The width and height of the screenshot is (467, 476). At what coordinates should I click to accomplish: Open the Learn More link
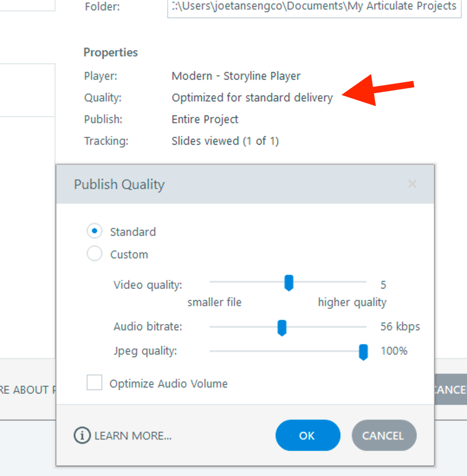tap(133, 436)
